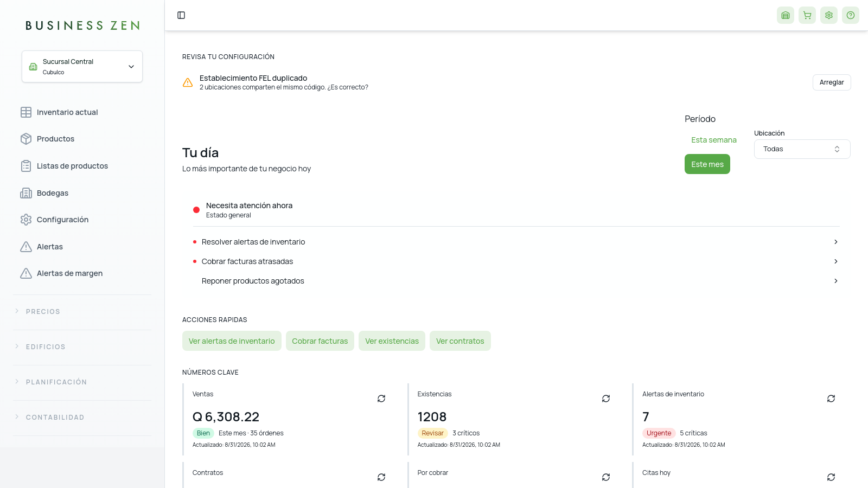Open Reponer productos agotados row
The width and height of the screenshot is (868, 488).
(516, 281)
